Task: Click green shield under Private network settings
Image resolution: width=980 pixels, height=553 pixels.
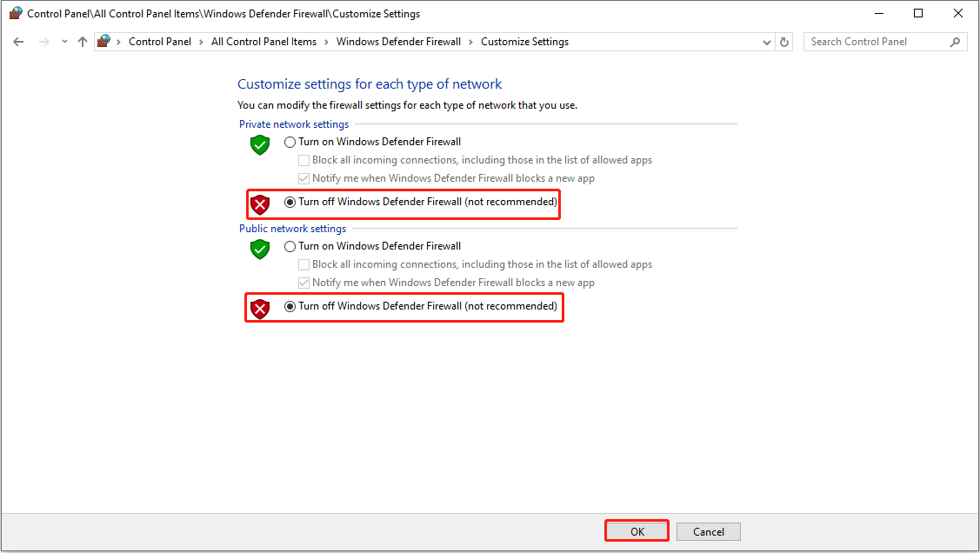Action: click(260, 145)
